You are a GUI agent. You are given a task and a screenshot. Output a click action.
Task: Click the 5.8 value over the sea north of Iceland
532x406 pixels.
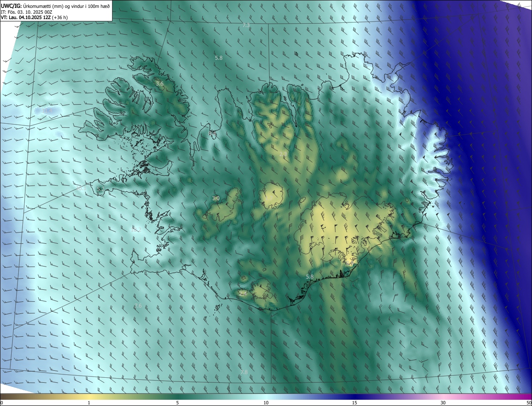219,58
